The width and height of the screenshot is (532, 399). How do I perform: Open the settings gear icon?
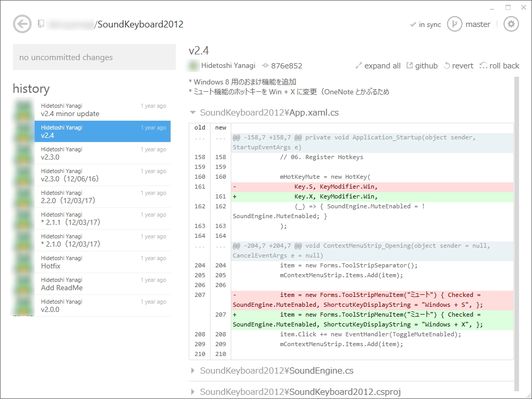(511, 24)
